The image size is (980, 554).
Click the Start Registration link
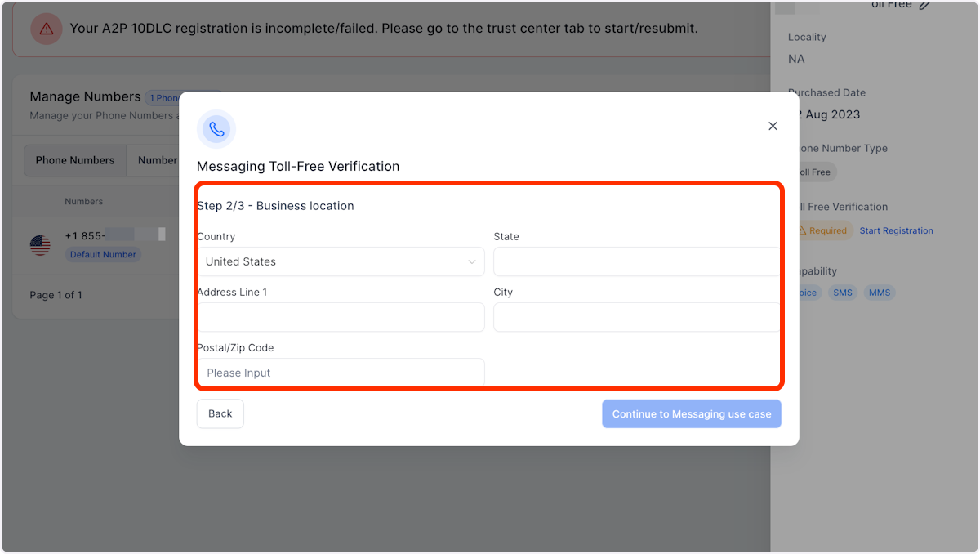(x=896, y=230)
